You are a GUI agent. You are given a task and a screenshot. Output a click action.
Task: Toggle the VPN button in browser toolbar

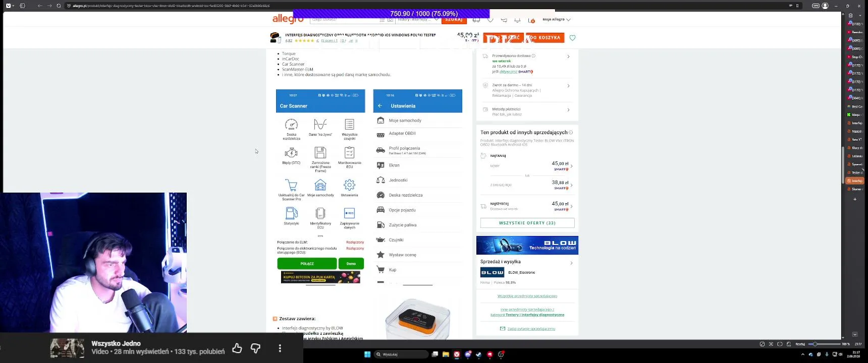pyautogui.click(x=816, y=6)
